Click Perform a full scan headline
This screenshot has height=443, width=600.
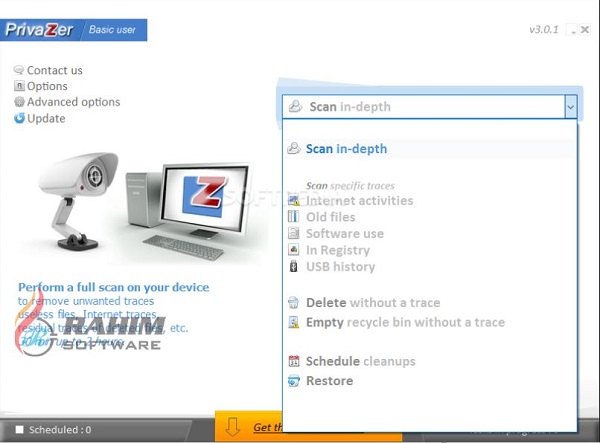pyautogui.click(x=114, y=287)
